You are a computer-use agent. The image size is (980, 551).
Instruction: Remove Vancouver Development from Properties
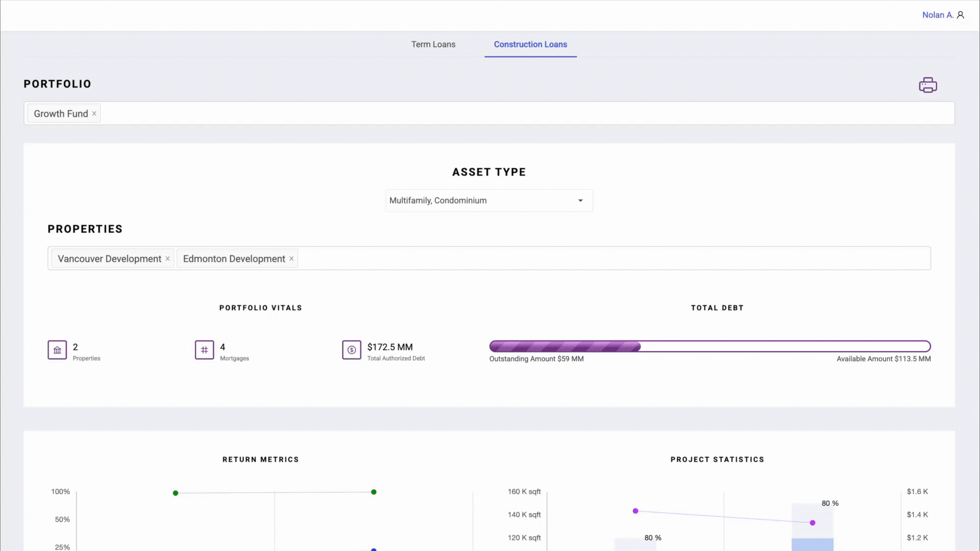point(167,259)
